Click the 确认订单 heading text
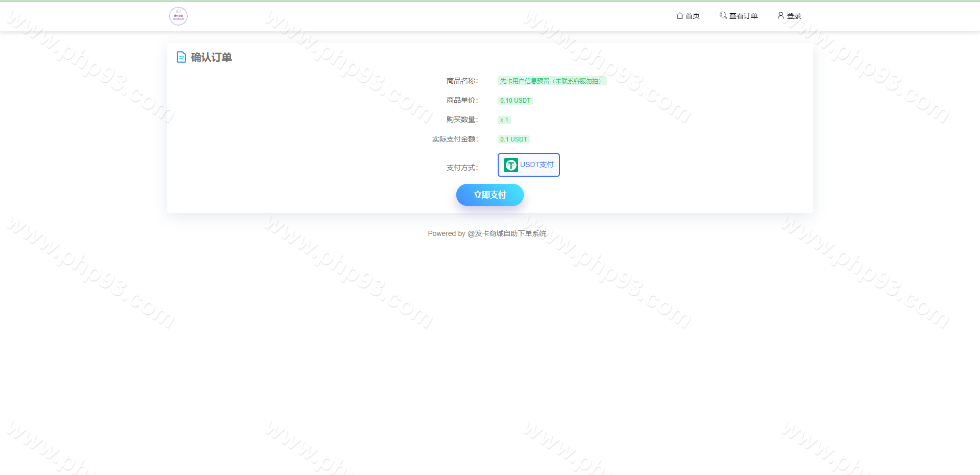This screenshot has height=475, width=980. point(211,57)
